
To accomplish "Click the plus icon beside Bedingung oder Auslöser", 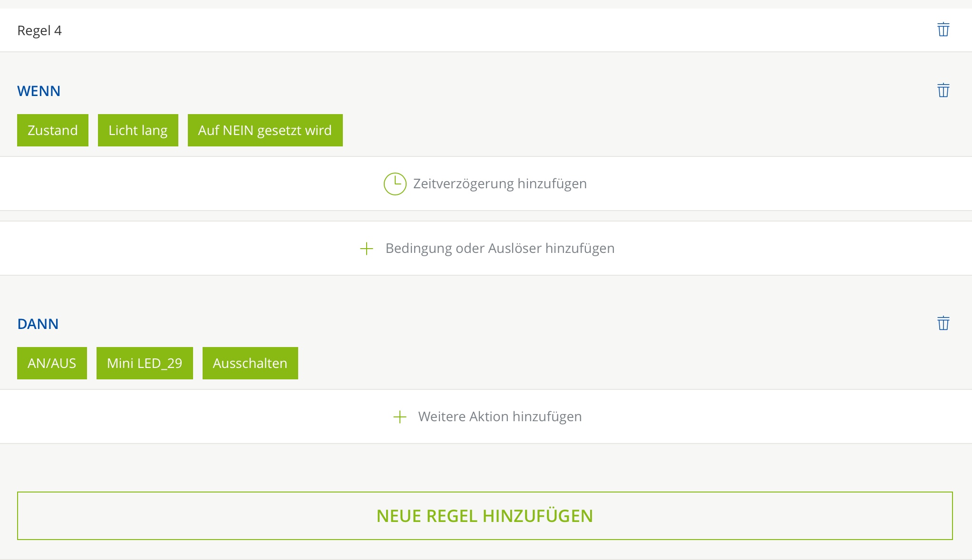I will [366, 249].
